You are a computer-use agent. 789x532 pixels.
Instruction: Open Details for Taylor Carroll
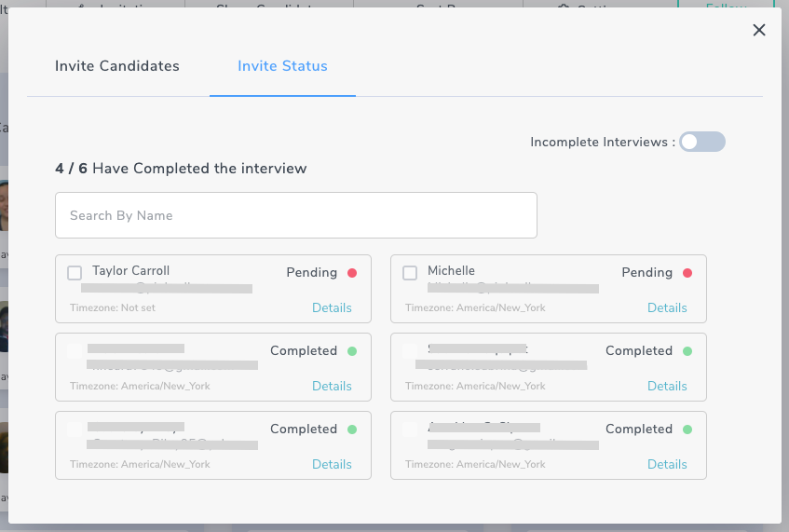coord(332,307)
